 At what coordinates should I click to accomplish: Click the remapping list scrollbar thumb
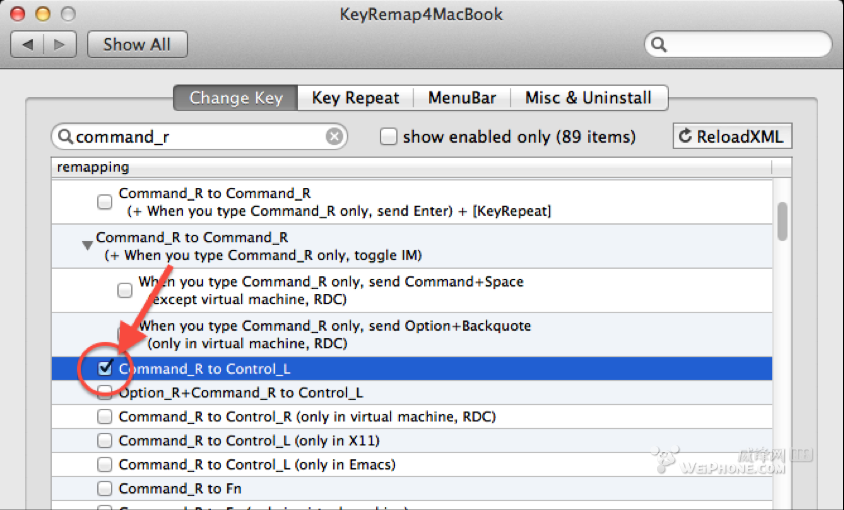click(782, 221)
